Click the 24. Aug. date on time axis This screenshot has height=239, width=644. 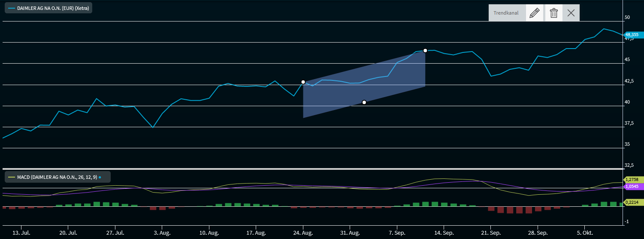(303, 233)
